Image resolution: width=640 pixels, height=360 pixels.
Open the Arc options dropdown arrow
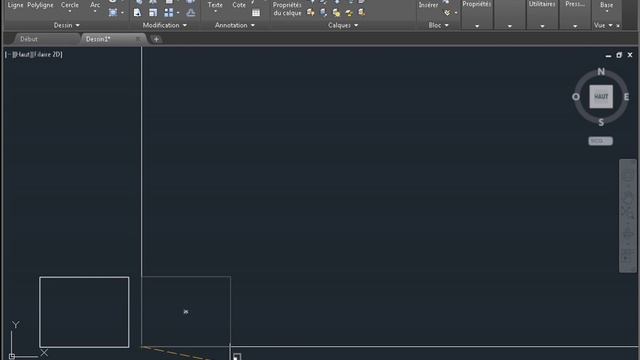click(x=95, y=11)
